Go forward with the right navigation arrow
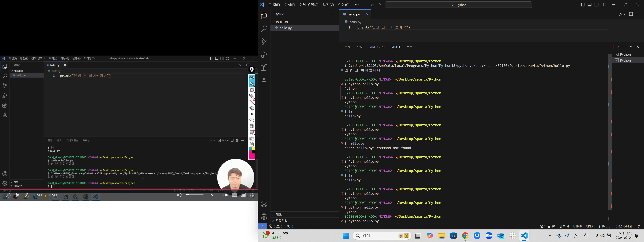The width and height of the screenshot is (644, 242). (x=379, y=5)
